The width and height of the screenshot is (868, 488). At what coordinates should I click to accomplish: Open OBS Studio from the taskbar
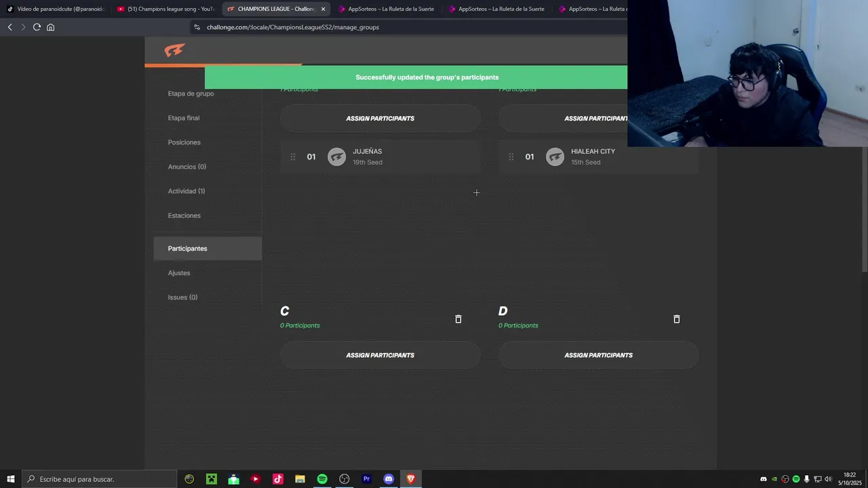point(344,479)
